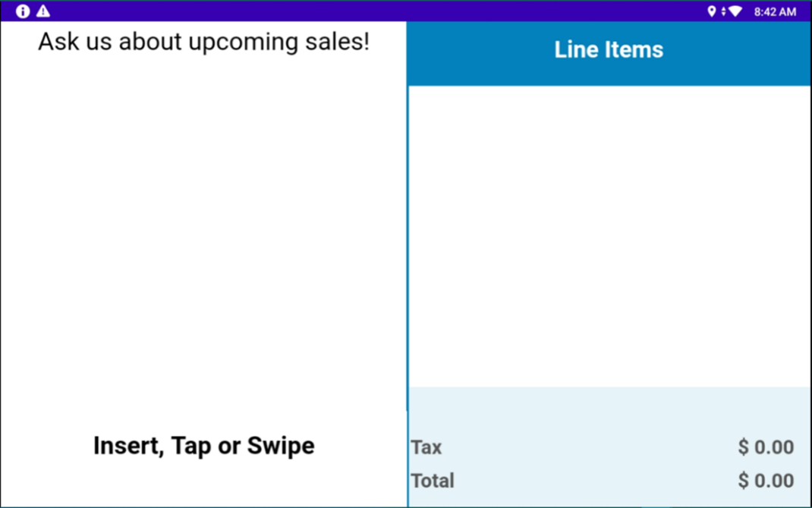This screenshot has width=812, height=508.
Task: Tap the Tax label
Action: [x=426, y=446]
